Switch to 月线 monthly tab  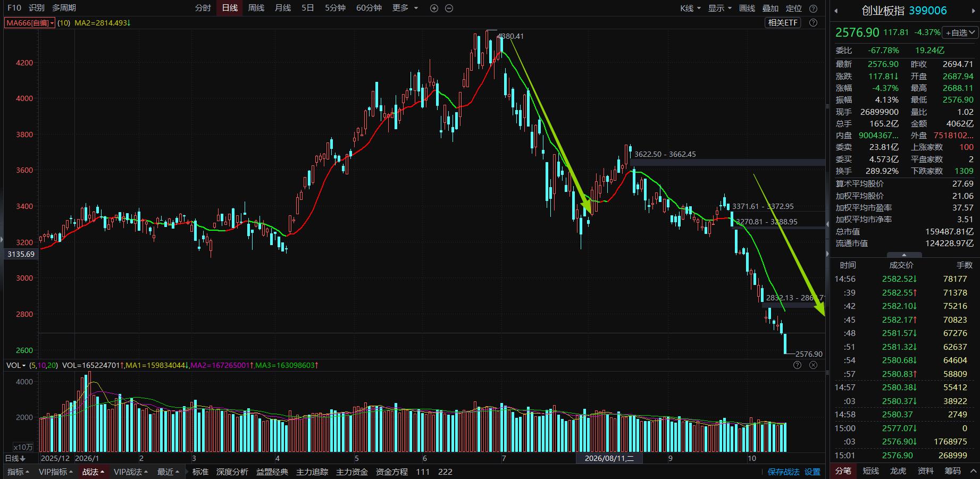pyautogui.click(x=283, y=8)
